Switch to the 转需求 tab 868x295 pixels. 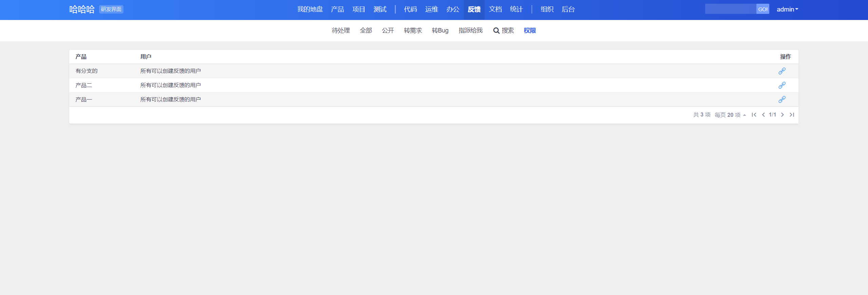click(413, 30)
